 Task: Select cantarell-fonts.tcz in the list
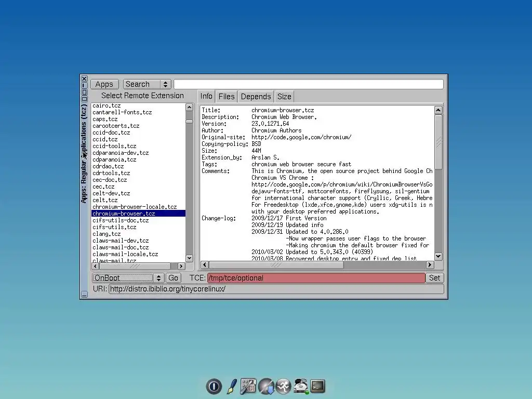[x=138, y=112]
